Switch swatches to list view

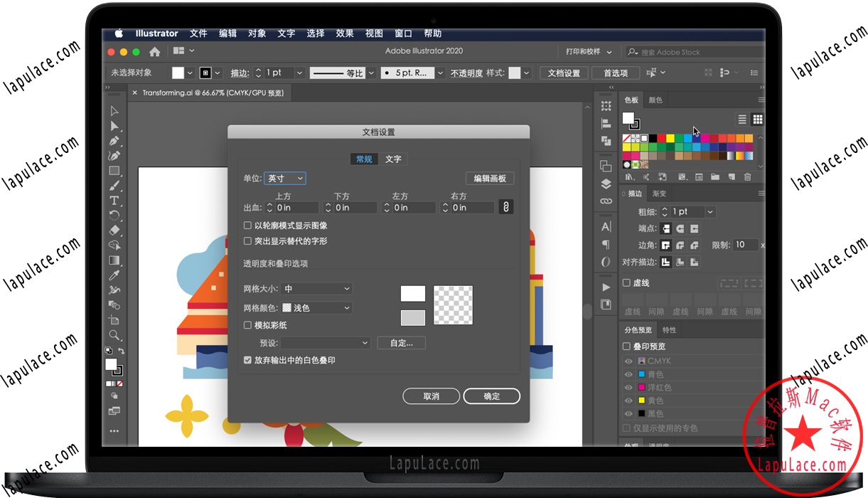742,120
